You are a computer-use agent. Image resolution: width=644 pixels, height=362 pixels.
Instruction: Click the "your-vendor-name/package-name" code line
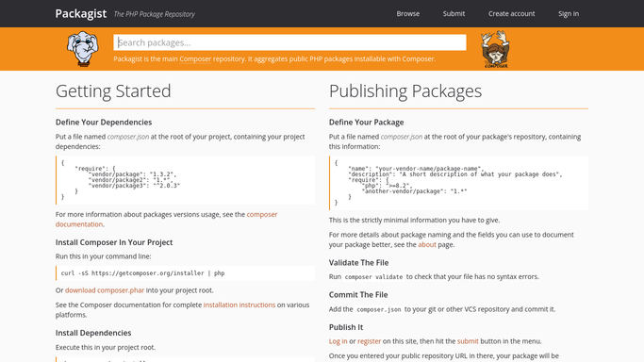point(416,169)
